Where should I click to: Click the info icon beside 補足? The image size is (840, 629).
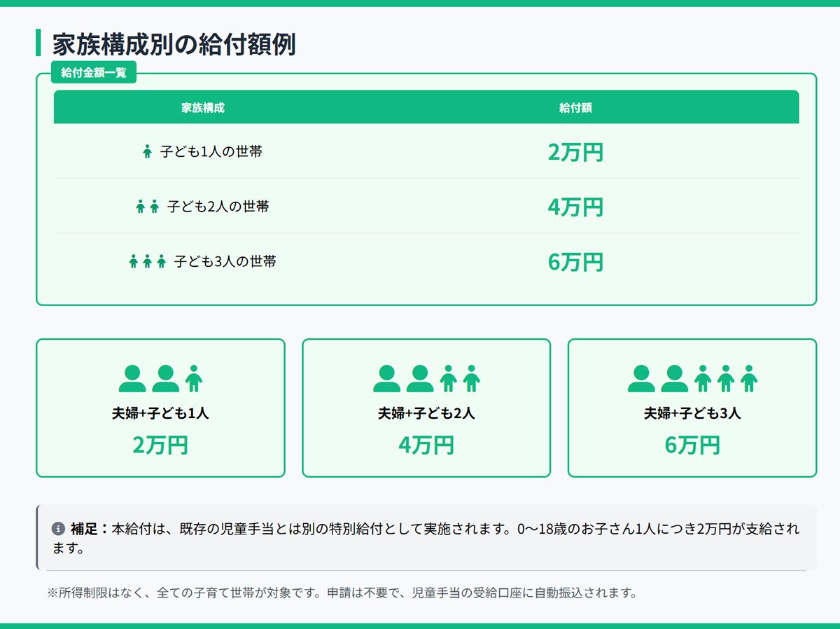click(x=59, y=528)
